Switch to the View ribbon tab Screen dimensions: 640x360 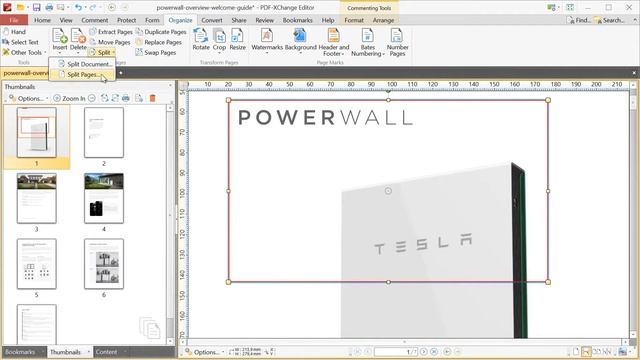coord(66,20)
